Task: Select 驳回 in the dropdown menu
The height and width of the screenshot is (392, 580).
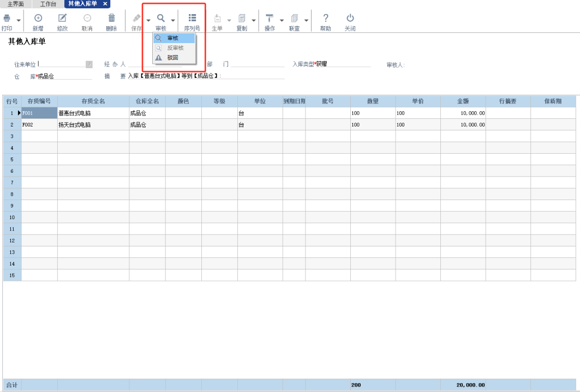Action: [174, 57]
